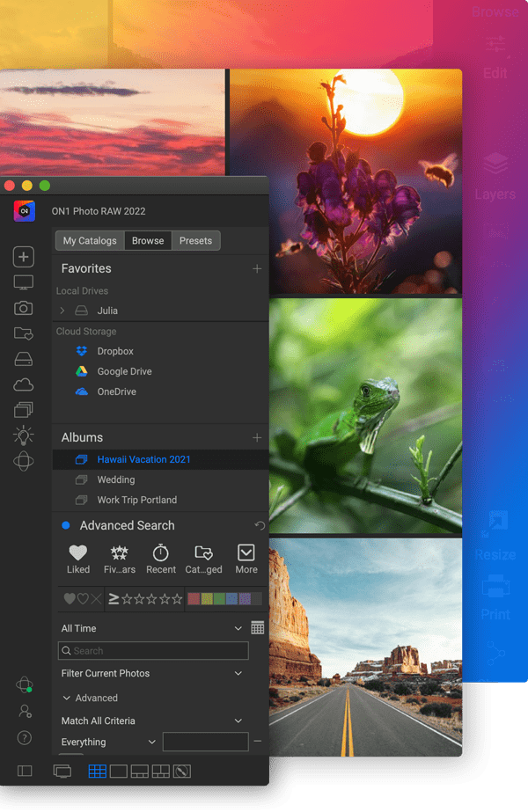Click the criteria value field beside Everything
The height and width of the screenshot is (812, 528).
coord(206,742)
